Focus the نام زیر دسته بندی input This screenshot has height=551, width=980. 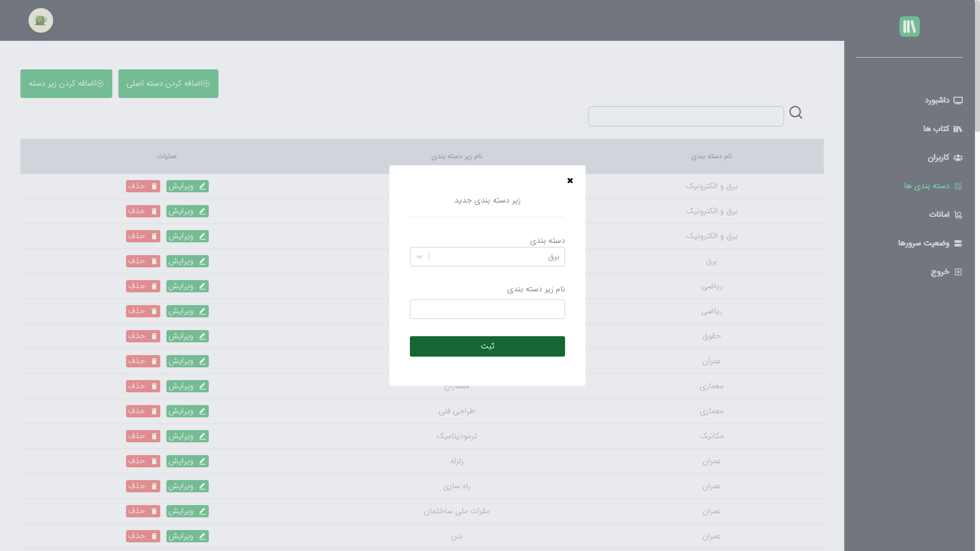coord(487,309)
